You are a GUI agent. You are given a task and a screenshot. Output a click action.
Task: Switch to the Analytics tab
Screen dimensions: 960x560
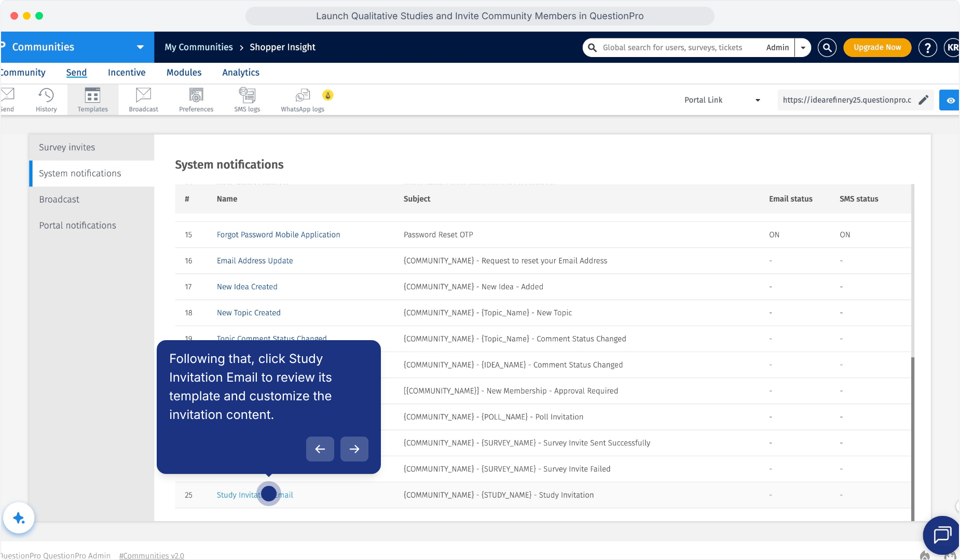pyautogui.click(x=241, y=73)
